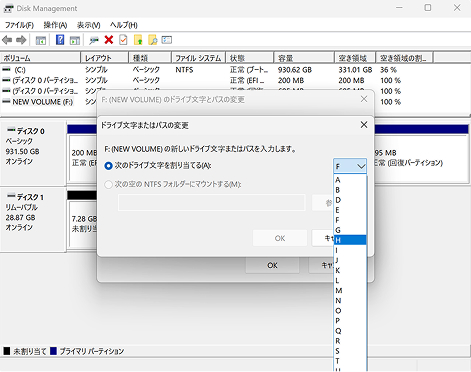Toggle the console tree pane icon
This screenshot has width=471, height=372.
click(41, 40)
